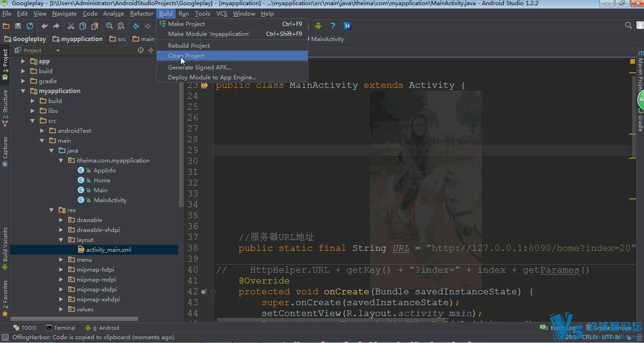
Task: Click the Project tree horizontal scrollbar
Action: coord(74,319)
